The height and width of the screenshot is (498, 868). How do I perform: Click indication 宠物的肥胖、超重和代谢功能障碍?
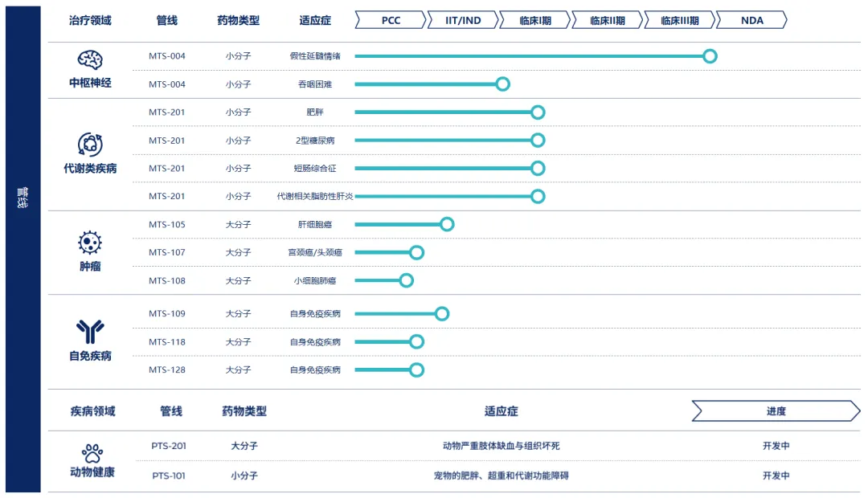click(x=501, y=476)
